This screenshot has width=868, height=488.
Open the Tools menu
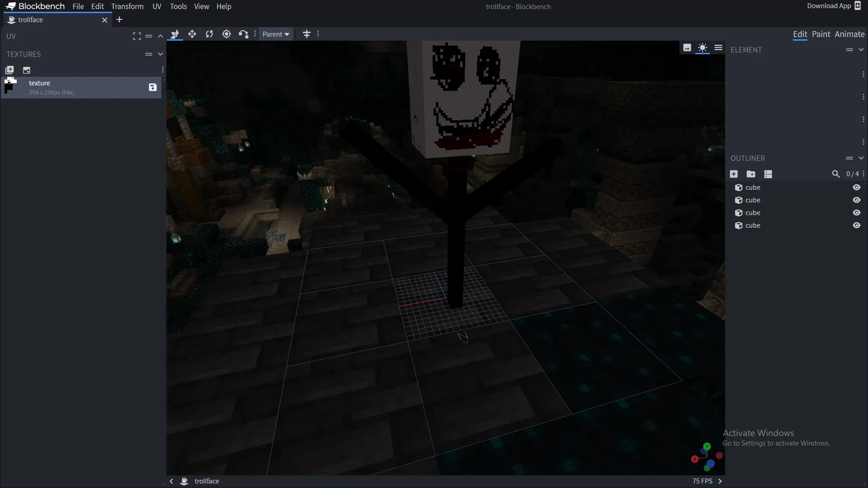pos(178,6)
